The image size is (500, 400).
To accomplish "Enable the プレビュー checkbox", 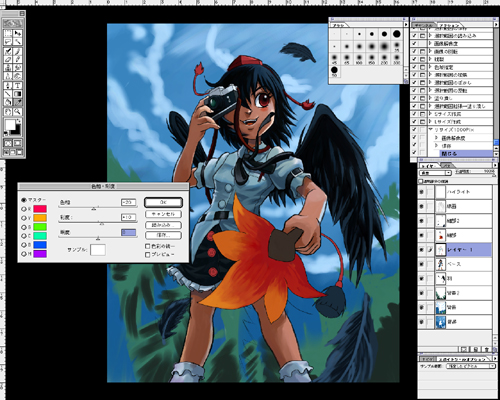I will click(148, 255).
